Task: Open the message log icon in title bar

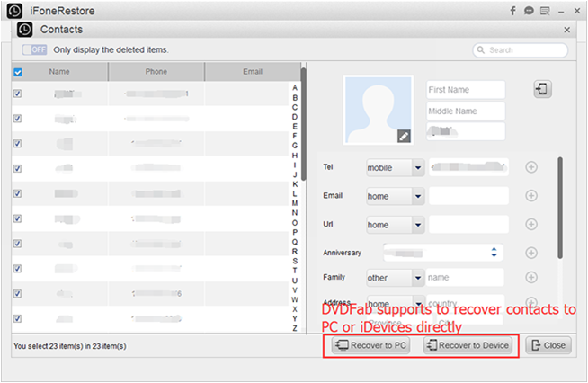Action: (545, 11)
